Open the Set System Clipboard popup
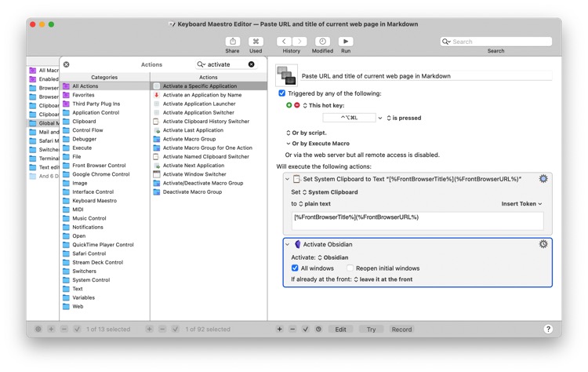This screenshot has height=372, width=588. click(x=330, y=192)
